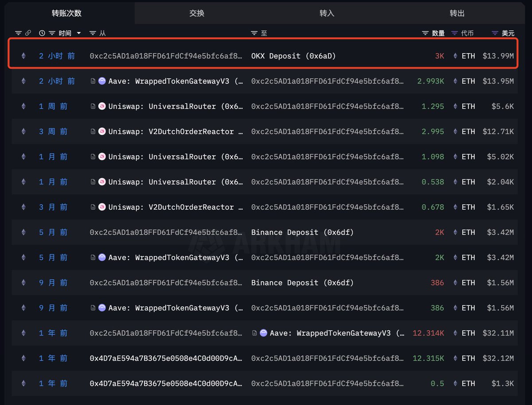Click the 3K amount in the OKX Deposit row

439,56
